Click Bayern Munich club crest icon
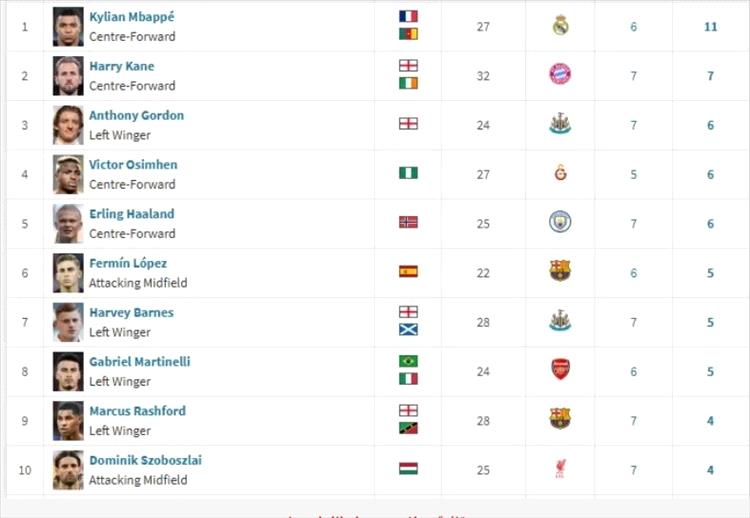The width and height of the screenshot is (750, 518). [560, 74]
